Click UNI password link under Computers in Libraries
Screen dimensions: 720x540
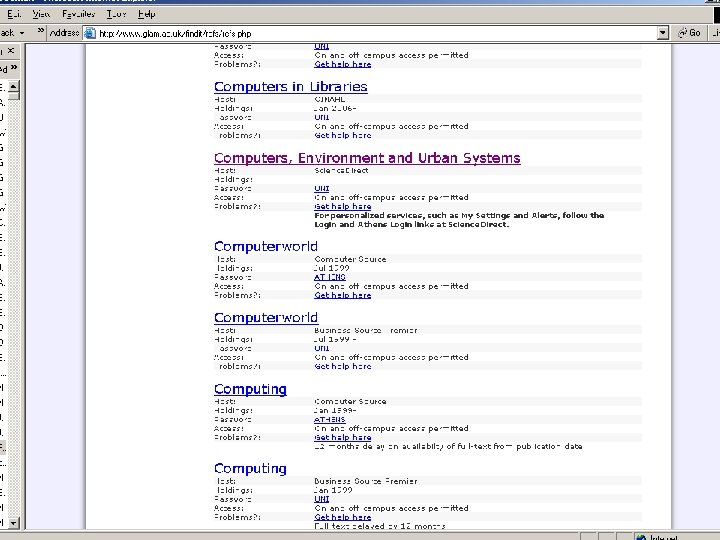point(321,117)
